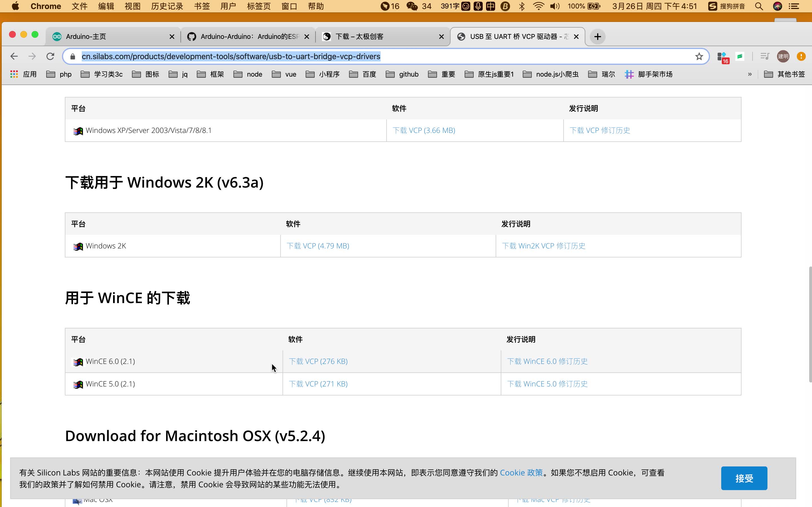This screenshot has width=812, height=507.
Task: Click 书签 menu in menu bar
Action: (x=201, y=6)
